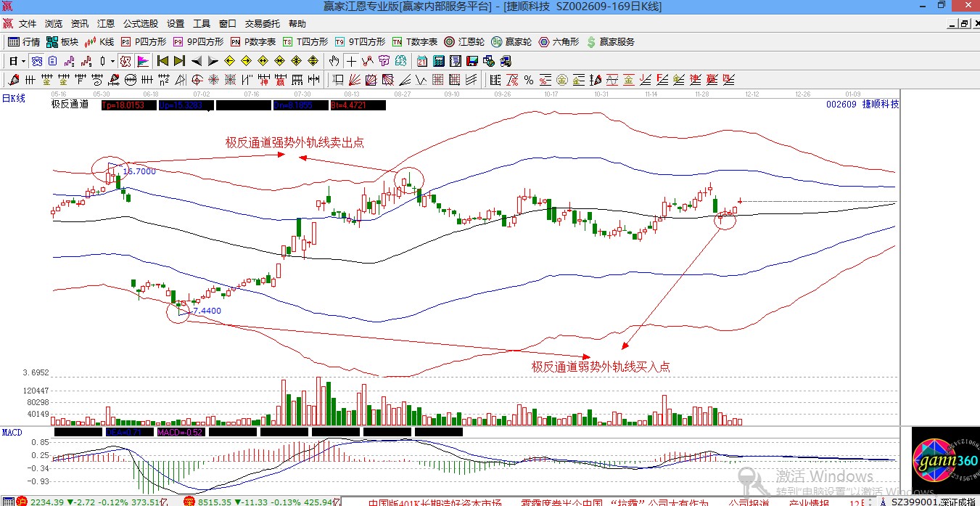Screen dimensions: 980x506
Task: Click the 日K线 label on chart
Action: (14, 98)
